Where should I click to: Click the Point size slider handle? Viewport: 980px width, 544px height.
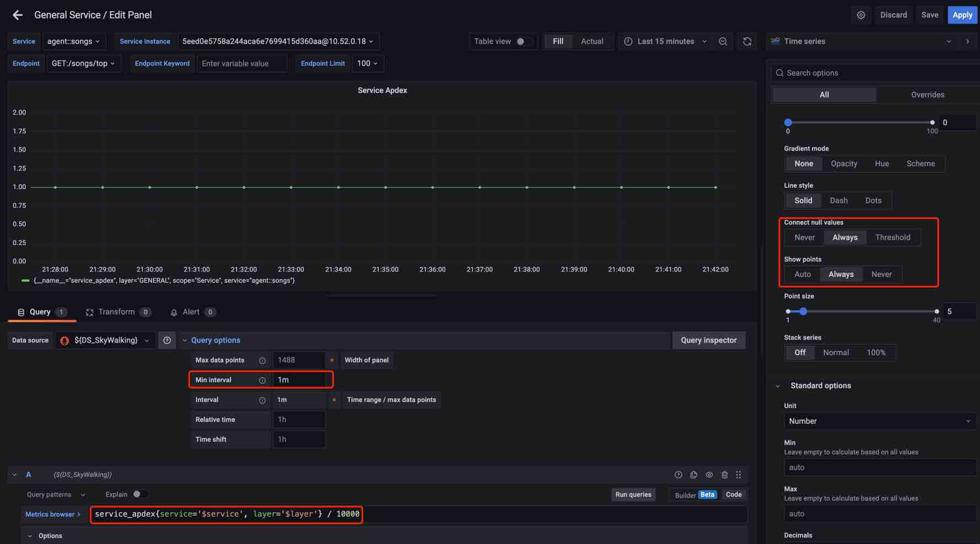tap(804, 311)
